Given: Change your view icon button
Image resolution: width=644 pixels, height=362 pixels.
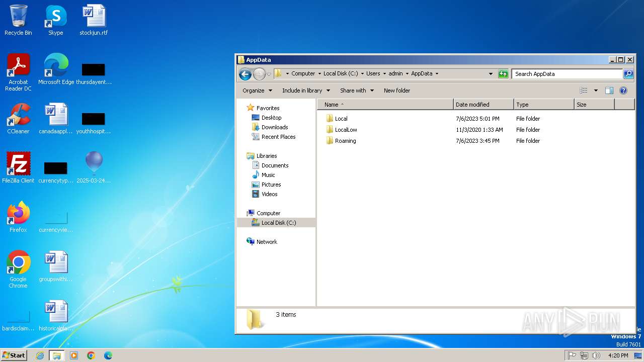Looking at the screenshot, I should pos(584,90).
